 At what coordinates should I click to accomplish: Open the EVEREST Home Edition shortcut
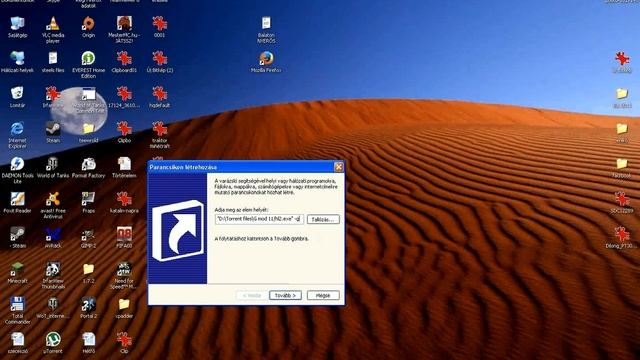point(88,59)
